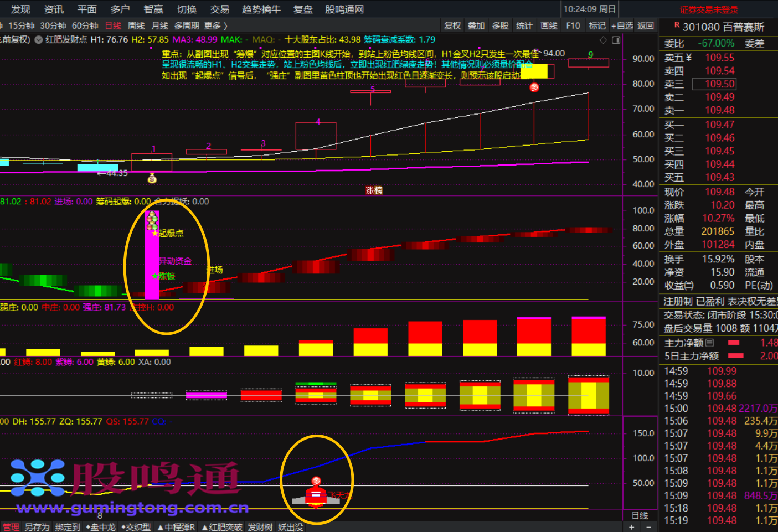Click the 复权 toolbar button
778x532 pixels.
(452, 25)
